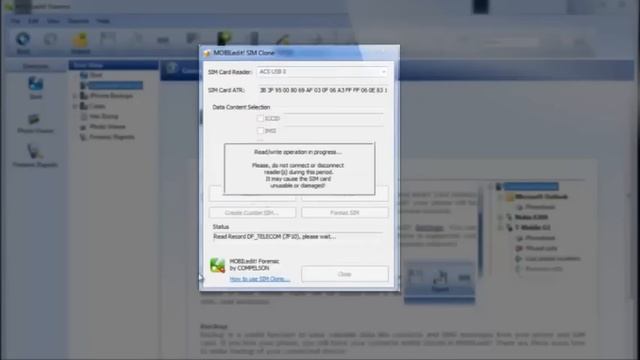
Task: Open the Edit menu
Action: click(33, 21)
